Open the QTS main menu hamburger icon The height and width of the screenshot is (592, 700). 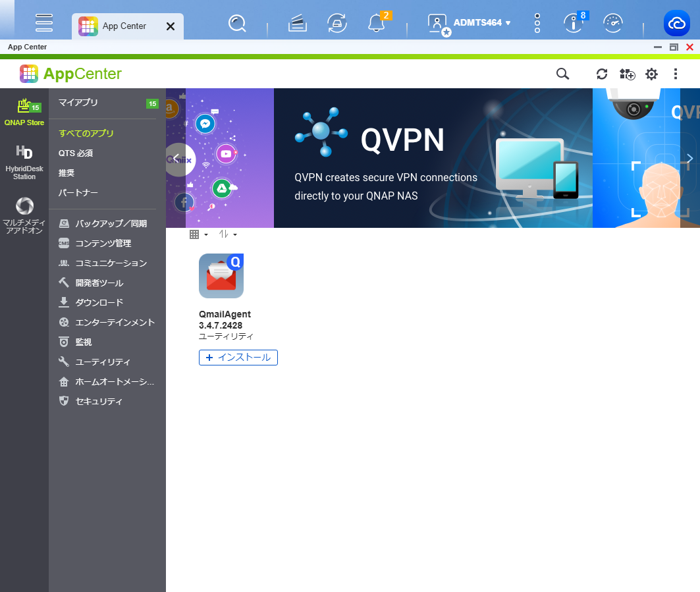[x=43, y=23]
